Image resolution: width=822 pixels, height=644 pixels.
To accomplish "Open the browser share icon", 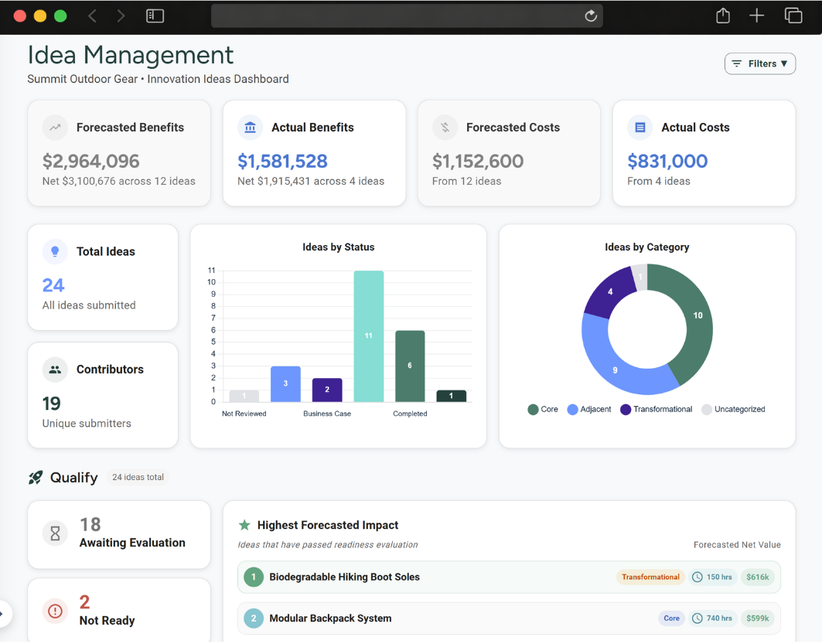I will [723, 15].
